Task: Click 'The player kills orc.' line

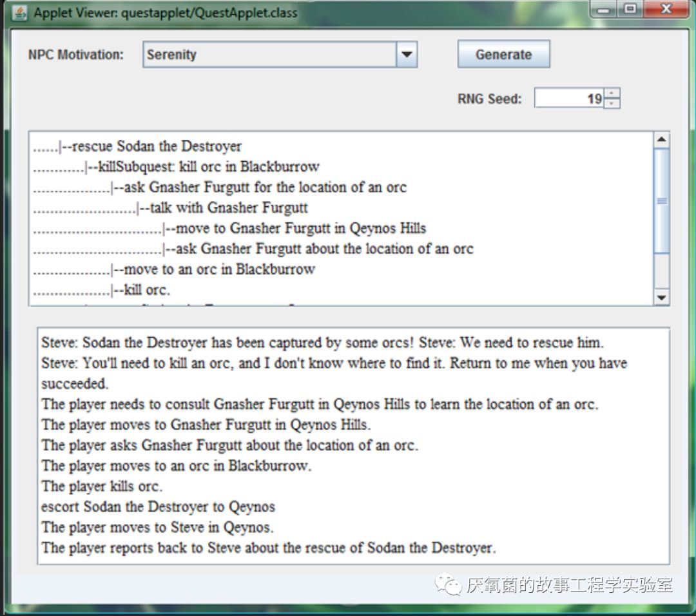Action: [102, 486]
